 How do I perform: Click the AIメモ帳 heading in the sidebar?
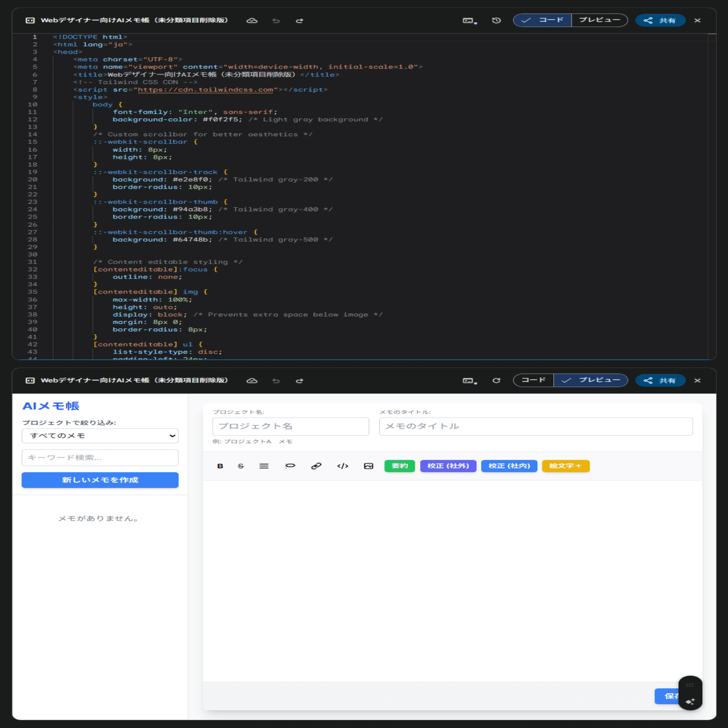tap(51, 406)
